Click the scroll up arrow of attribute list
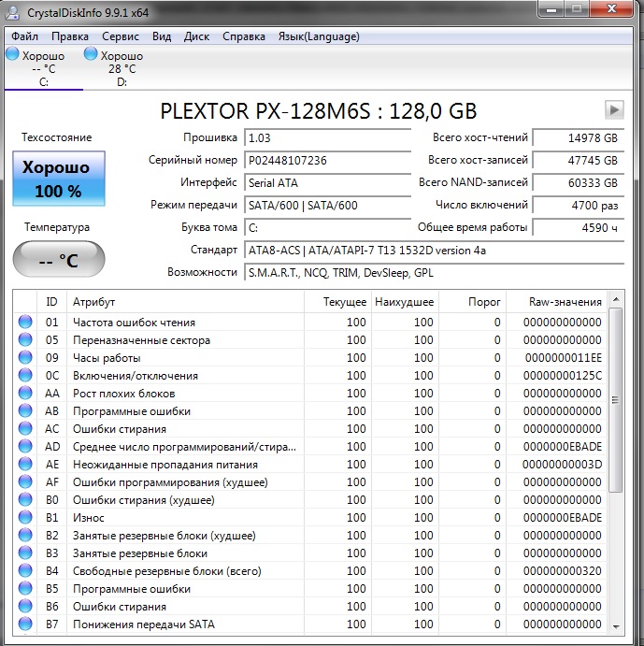The height and width of the screenshot is (646, 644). [616, 299]
